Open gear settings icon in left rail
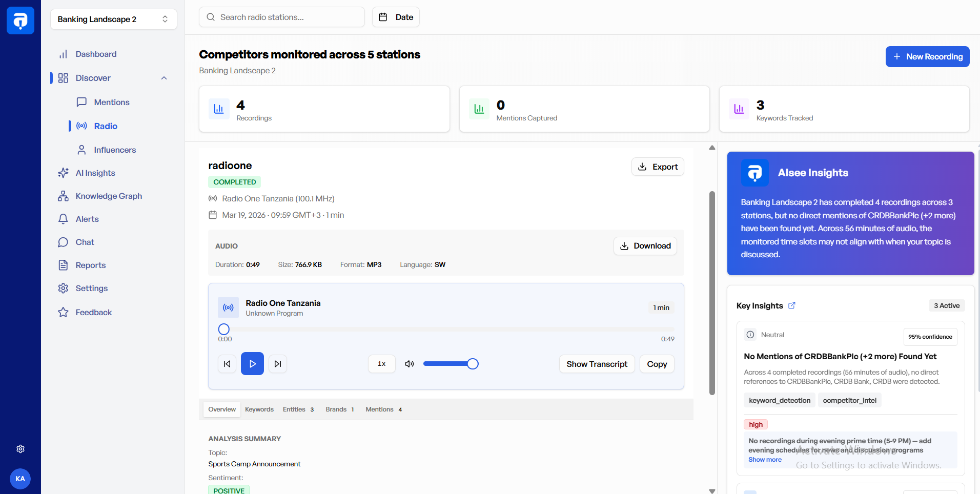This screenshot has width=980, height=494. [21, 449]
